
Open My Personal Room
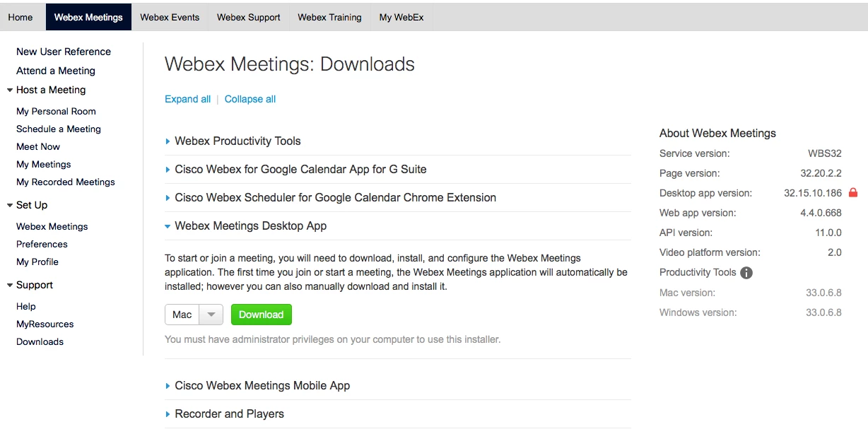[56, 111]
